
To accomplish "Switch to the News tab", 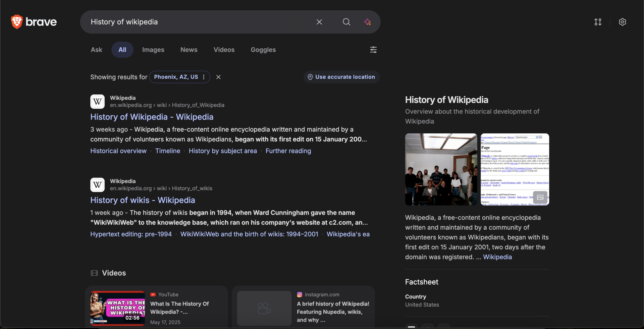I will 189,50.
